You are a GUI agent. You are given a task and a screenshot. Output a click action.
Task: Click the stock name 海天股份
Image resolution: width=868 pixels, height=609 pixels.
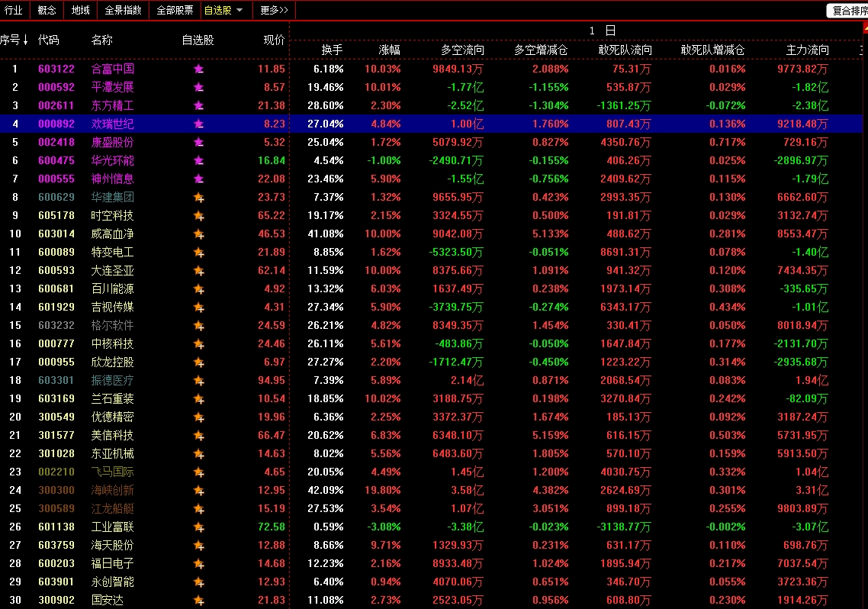(112, 545)
